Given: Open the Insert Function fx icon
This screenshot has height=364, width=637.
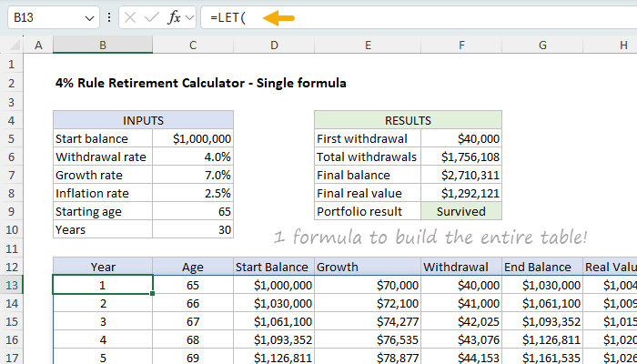Looking at the screenshot, I should 175,18.
